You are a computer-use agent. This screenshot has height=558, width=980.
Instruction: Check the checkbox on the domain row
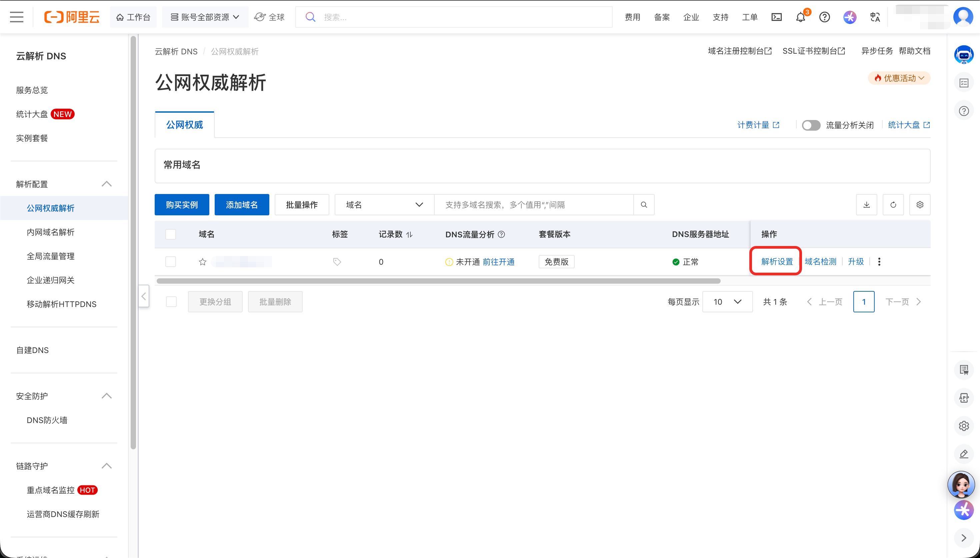170,261
